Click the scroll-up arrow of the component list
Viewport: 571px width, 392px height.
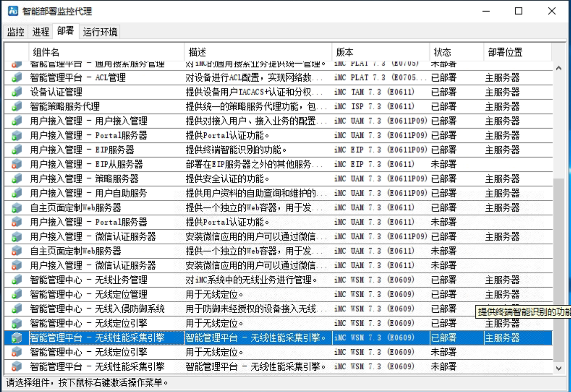[x=559, y=68]
